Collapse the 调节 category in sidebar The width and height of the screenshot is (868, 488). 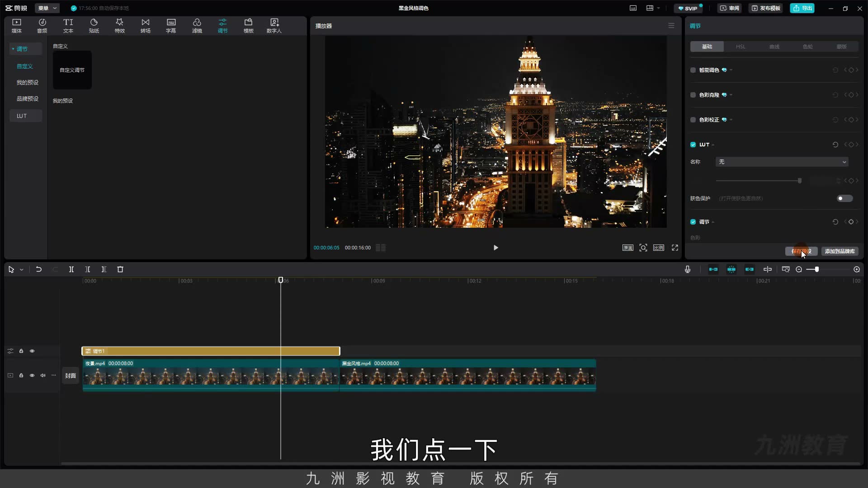coord(13,49)
